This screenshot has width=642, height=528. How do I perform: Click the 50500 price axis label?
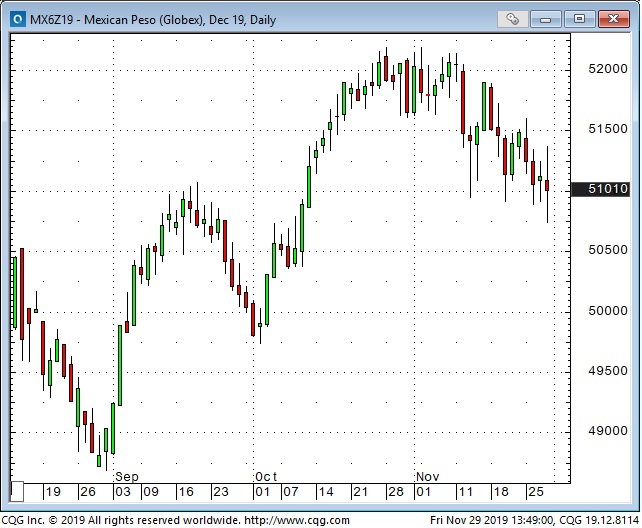608,250
